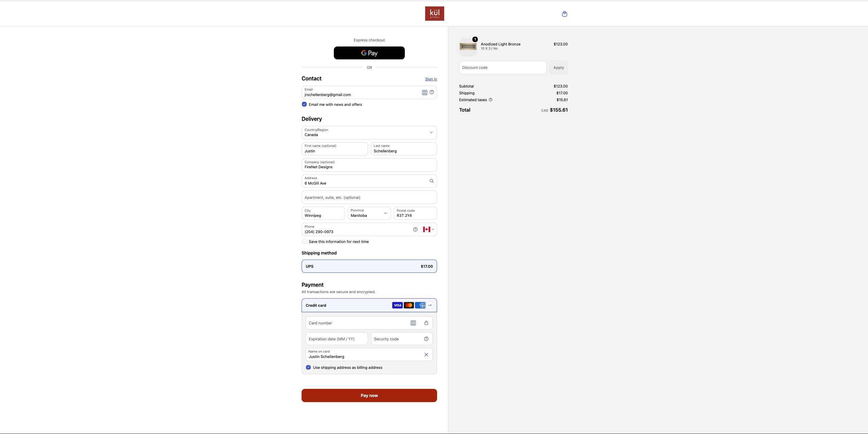Clear the Name on card field with X
This screenshot has width=868, height=434.
pos(426,355)
